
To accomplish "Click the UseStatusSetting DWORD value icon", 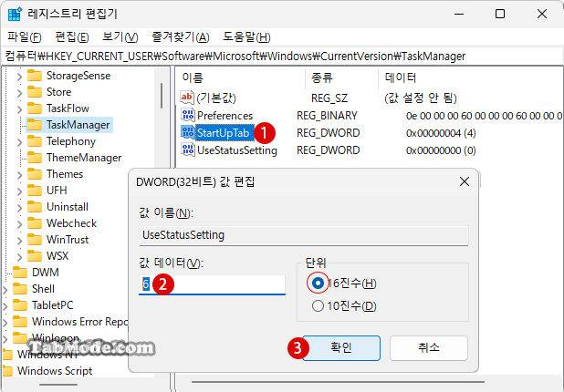I will (188, 150).
